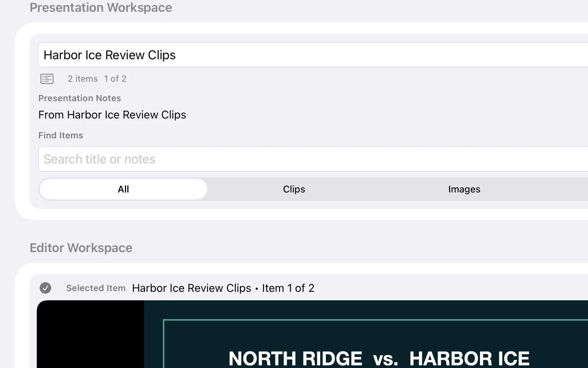Focus the Search title or notes field
The width and height of the screenshot is (588, 368).
click(313, 159)
